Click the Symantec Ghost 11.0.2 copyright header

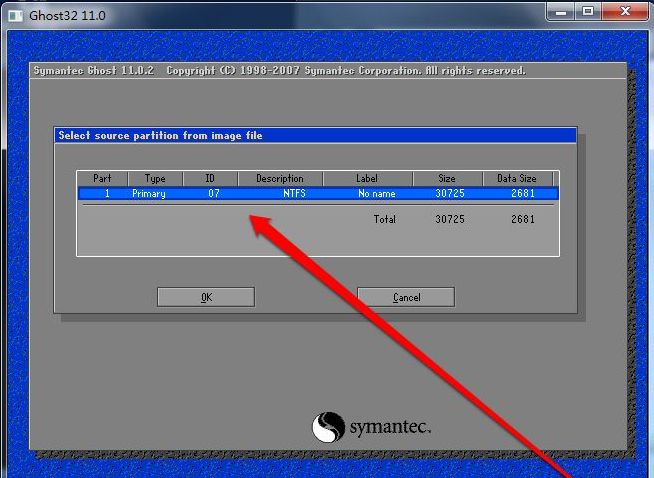point(279,70)
